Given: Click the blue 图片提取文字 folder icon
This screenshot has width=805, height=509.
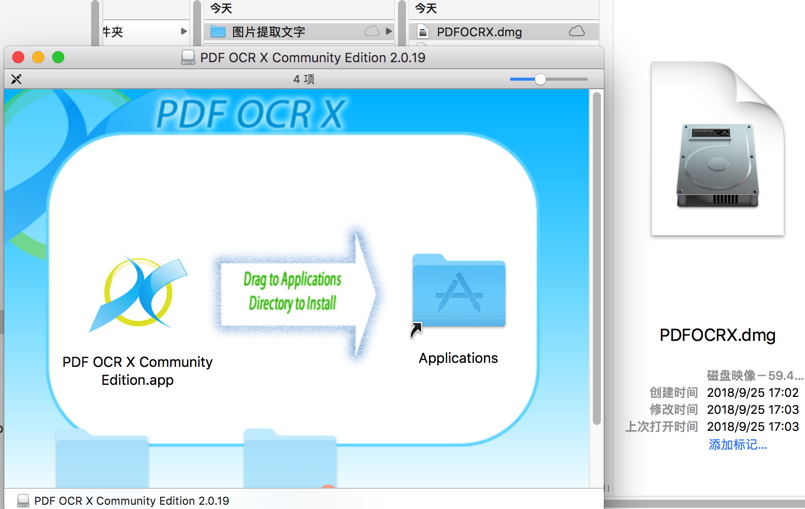Looking at the screenshot, I should (x=218, y=32).
